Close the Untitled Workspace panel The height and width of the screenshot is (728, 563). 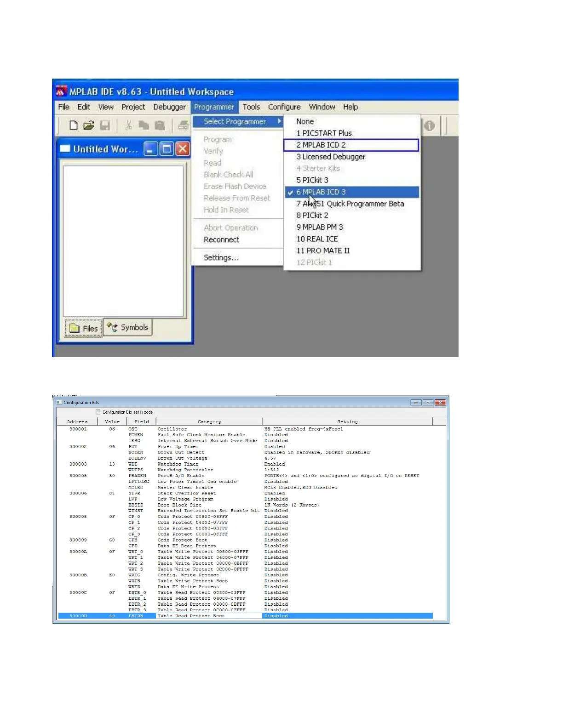(x=183, y=148)
